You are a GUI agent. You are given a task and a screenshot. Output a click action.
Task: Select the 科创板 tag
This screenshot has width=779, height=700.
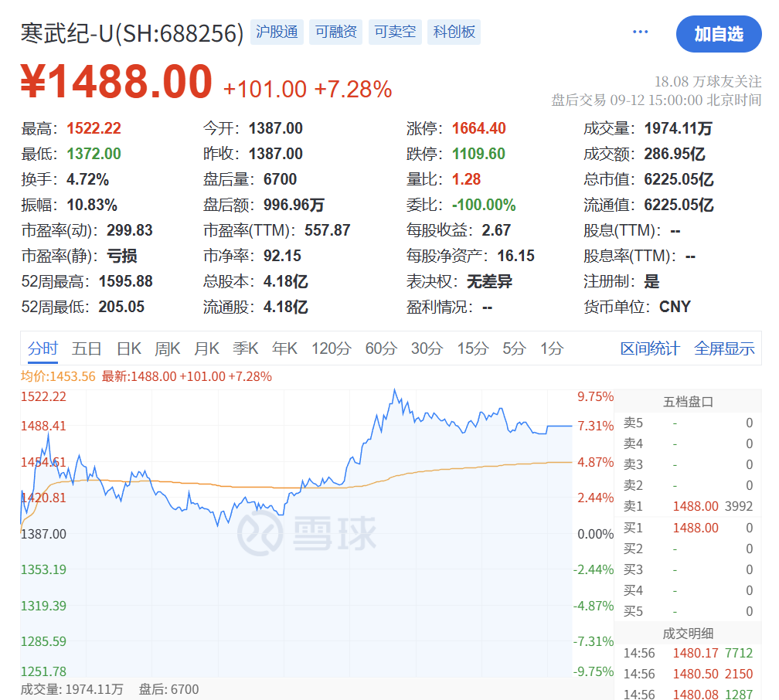454,32
